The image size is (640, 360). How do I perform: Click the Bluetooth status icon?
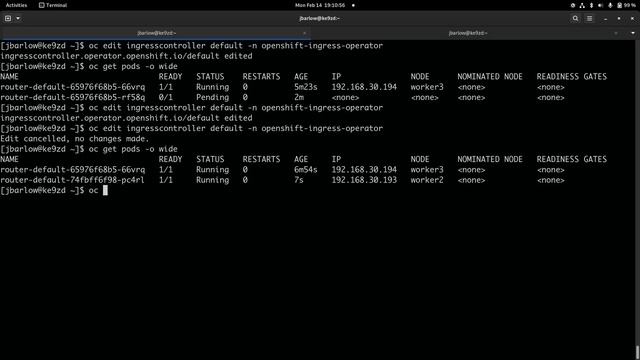tap(591, 5)
